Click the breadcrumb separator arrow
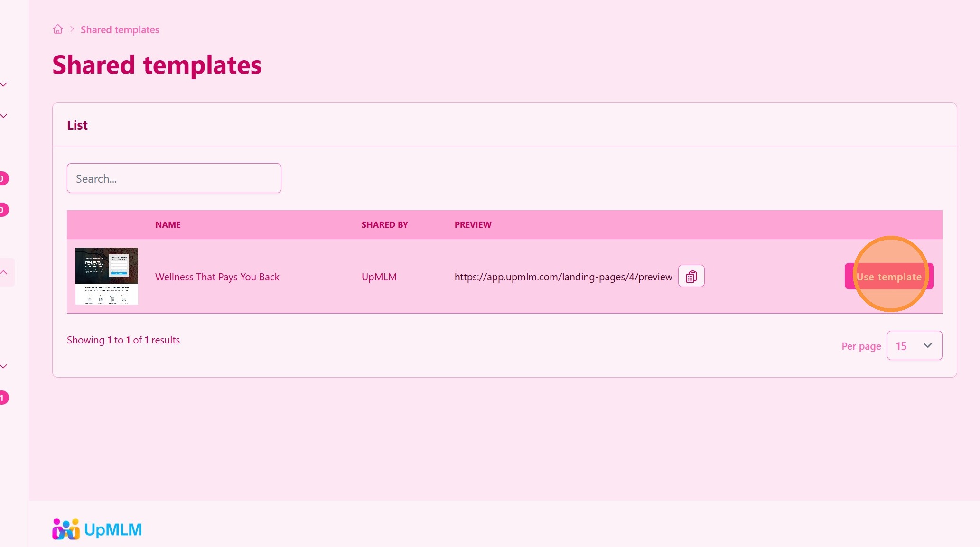The image size is (980, 547). tap(72, 29)
